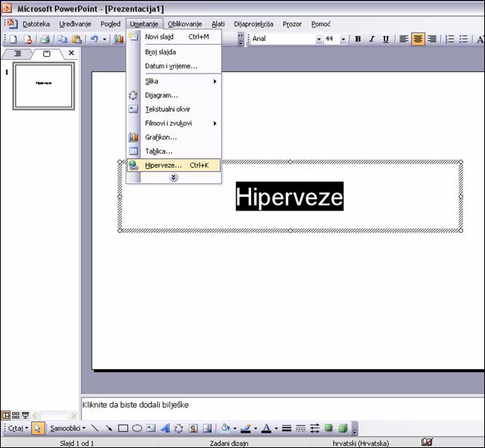Close the slides pane with X

tap(71, 53)
